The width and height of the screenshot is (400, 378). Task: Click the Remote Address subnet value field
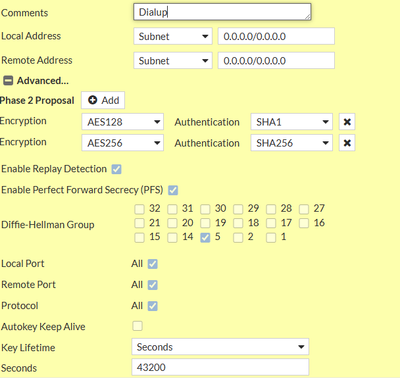[276, 61]
